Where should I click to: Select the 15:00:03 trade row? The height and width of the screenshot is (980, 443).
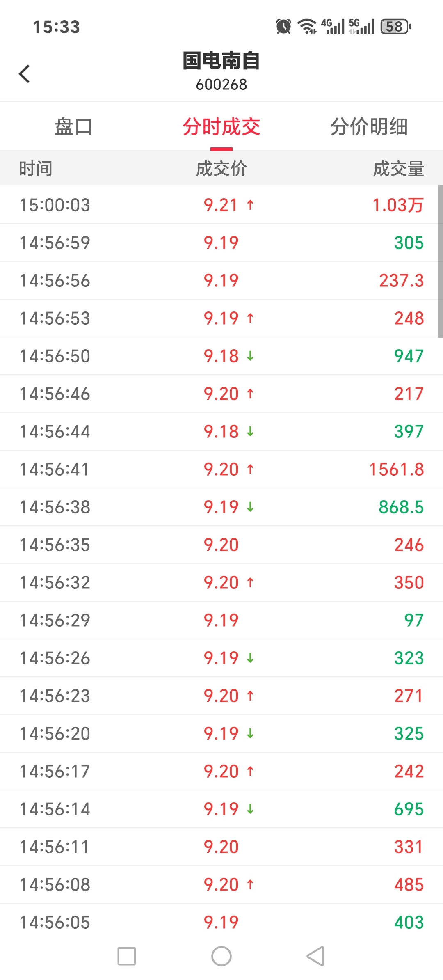221,205
